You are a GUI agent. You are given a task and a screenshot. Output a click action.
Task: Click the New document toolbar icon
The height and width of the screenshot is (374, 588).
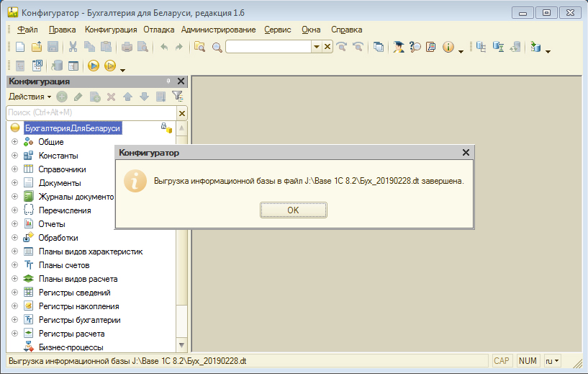pos(20,47)
